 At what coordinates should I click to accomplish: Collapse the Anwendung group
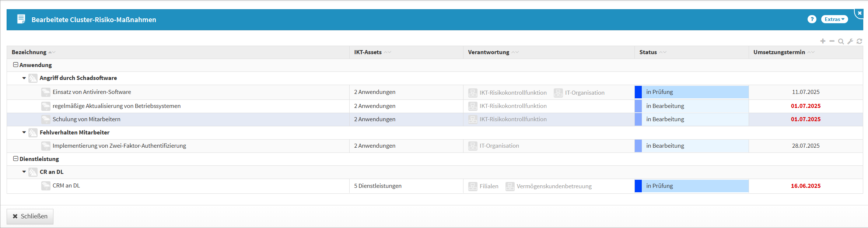[x=15, y=65]
